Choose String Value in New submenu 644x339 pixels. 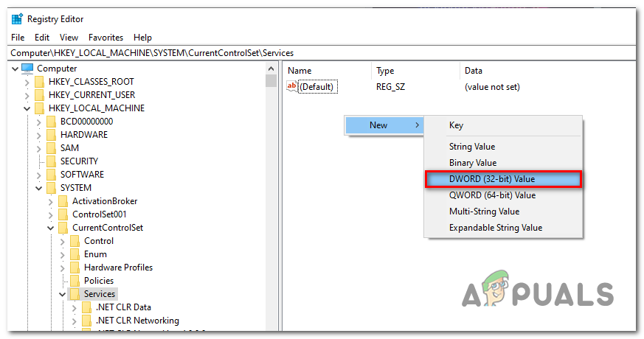click(502, 147)
